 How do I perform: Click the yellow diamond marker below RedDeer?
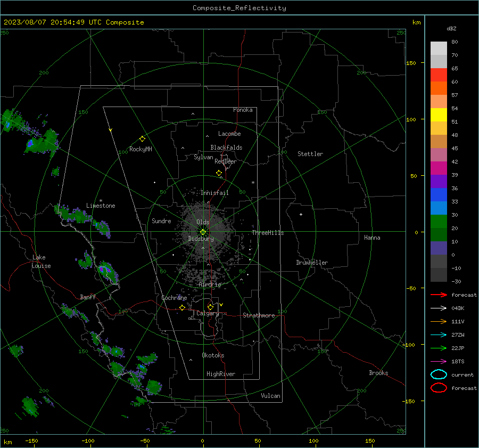click(x=219, y=173)
